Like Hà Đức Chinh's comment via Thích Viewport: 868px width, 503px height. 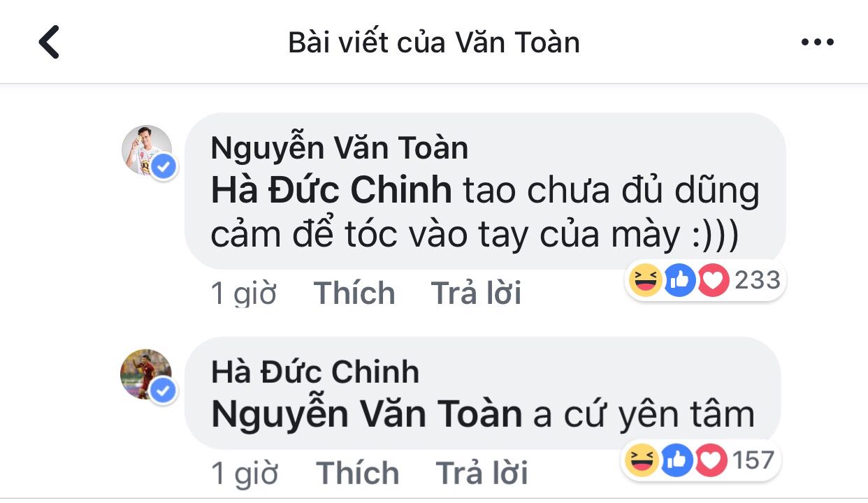point(358,473)
